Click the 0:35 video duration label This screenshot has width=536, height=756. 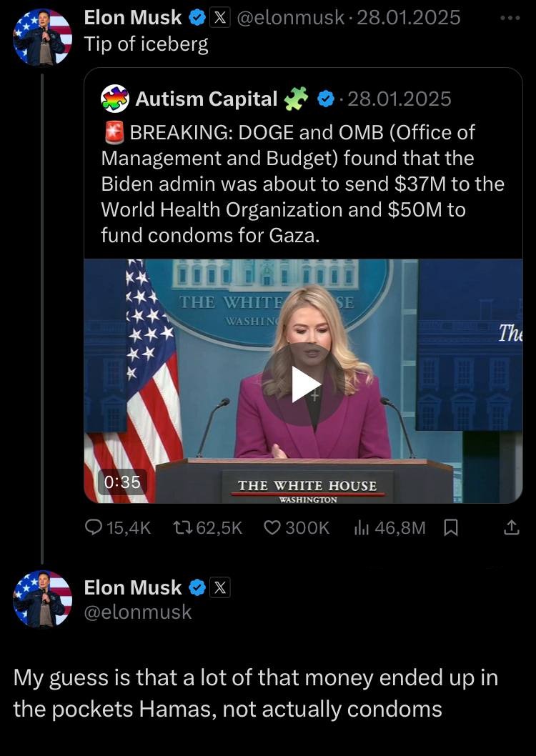[x=121, y=482]
